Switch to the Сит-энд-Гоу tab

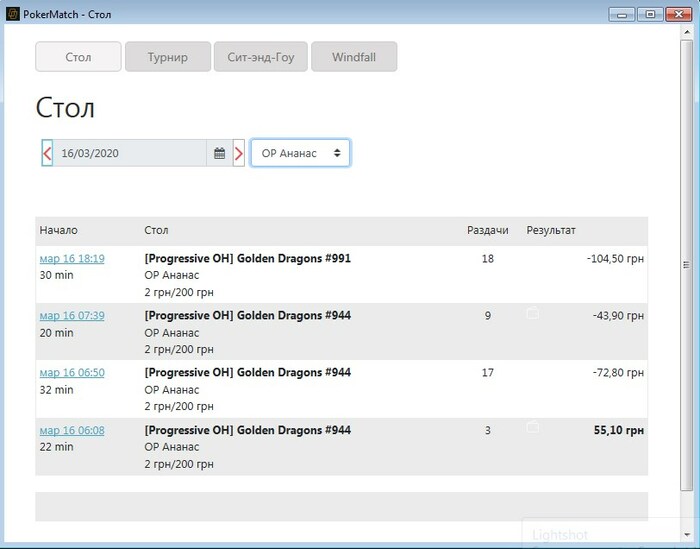coord(261,57)
